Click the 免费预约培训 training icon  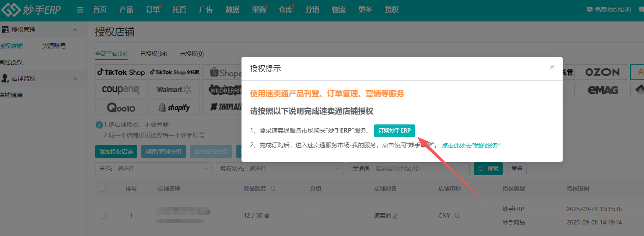[590, 10]
